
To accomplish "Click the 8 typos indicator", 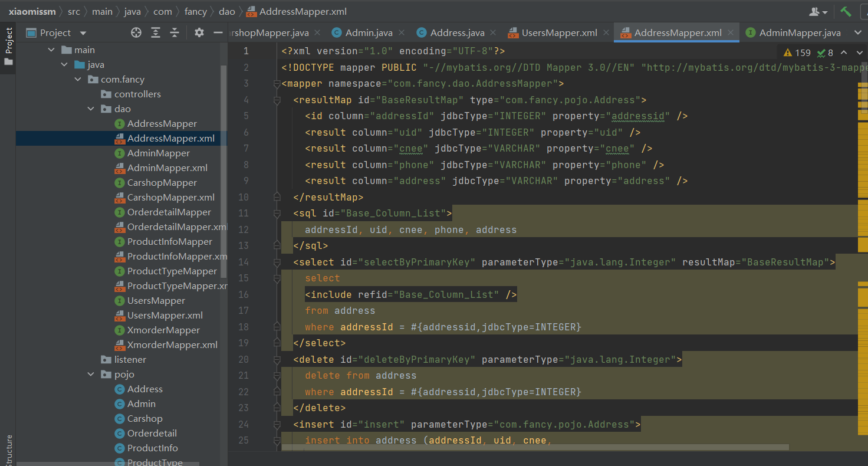I will 825,52.
